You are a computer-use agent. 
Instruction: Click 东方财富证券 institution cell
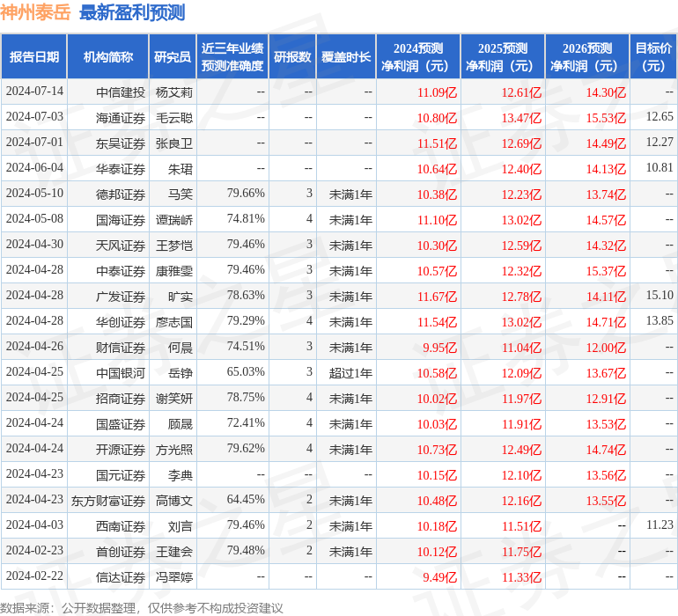[x=108, y=500]
